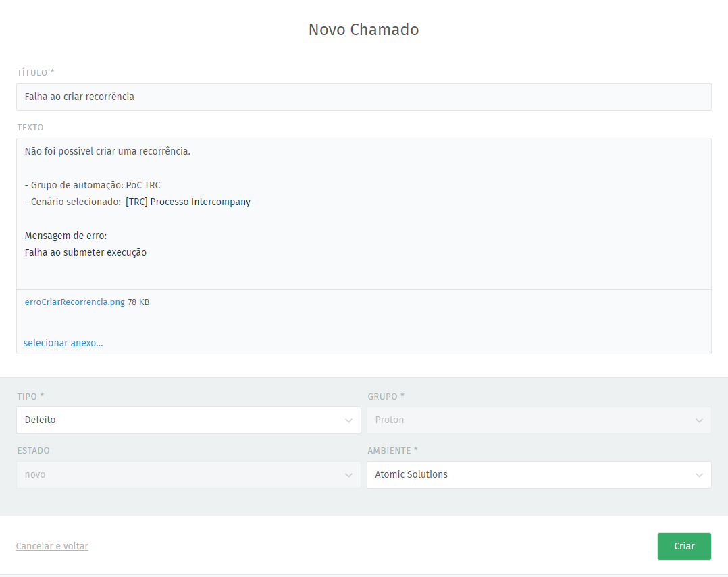Click the chevron arrow in Grupo field
Viewport: 728px width, 577px height.
[x=699, y=420]
